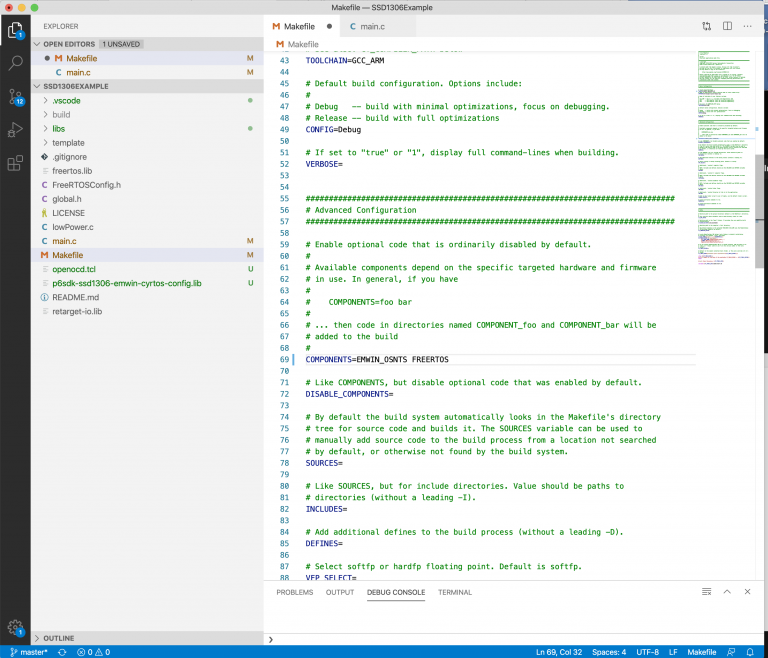Open the Extensions view icon
The image size is (768, 658).
[15, 163]
